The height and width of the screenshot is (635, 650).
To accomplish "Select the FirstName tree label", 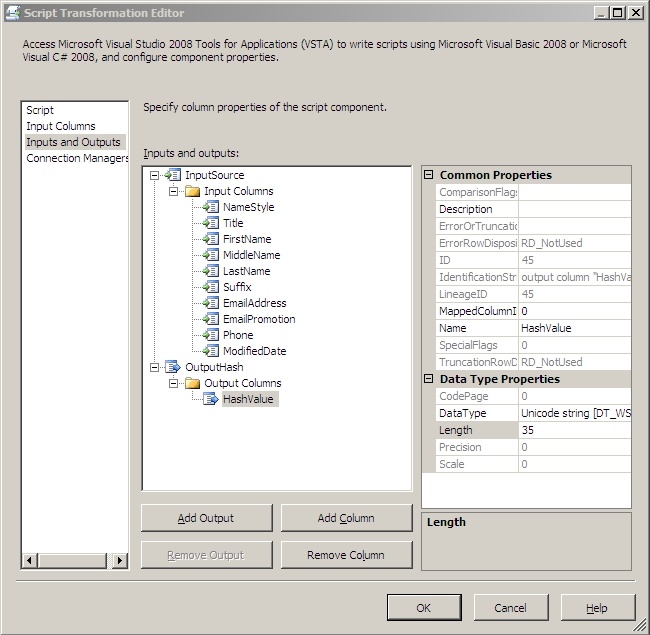I will coord(247,239).
